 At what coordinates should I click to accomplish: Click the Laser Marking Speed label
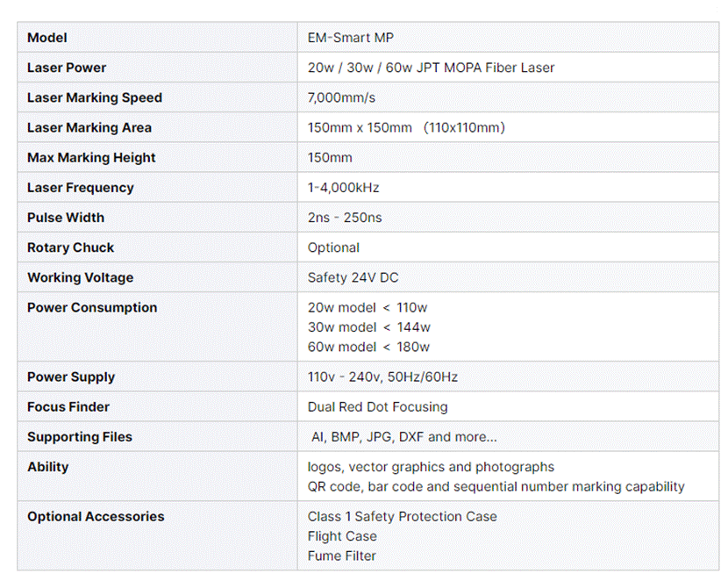click(x=95, y=98)
